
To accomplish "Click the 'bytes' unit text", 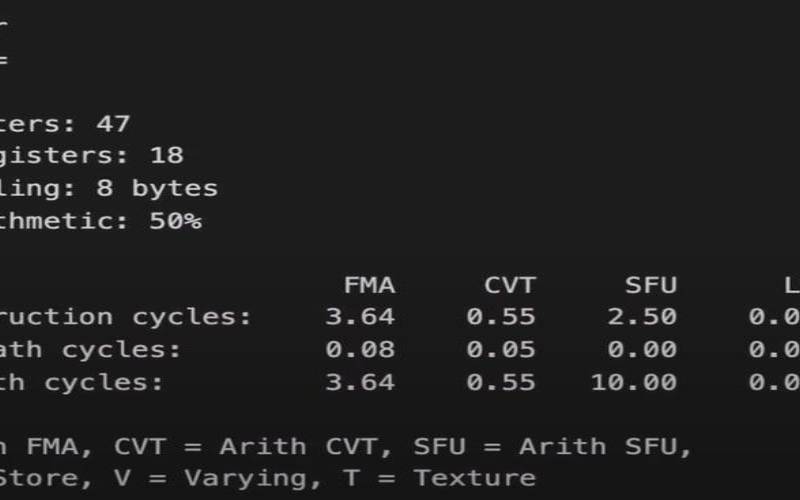I will 174,188.
